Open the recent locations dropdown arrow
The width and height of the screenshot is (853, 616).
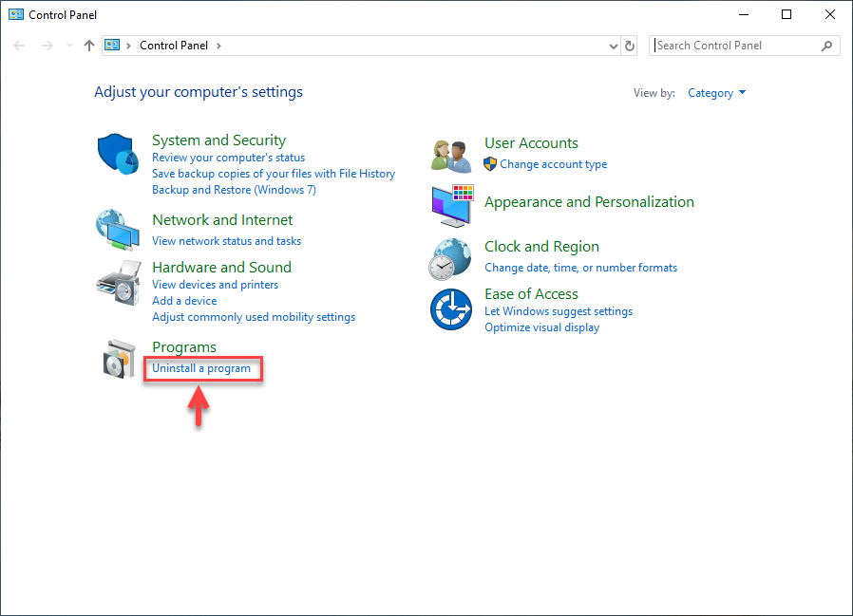(69, 46)
